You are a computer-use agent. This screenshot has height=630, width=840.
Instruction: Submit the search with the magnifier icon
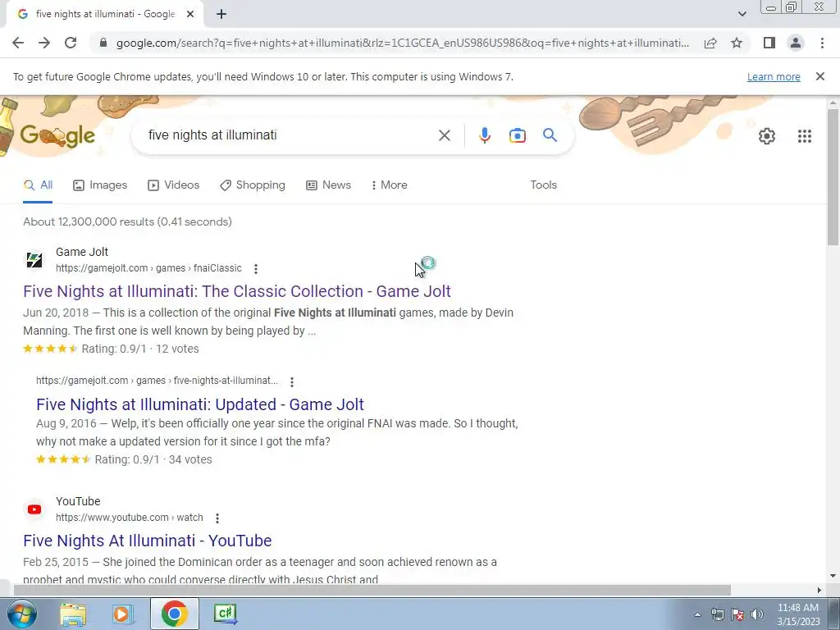(x=550, y=135)
